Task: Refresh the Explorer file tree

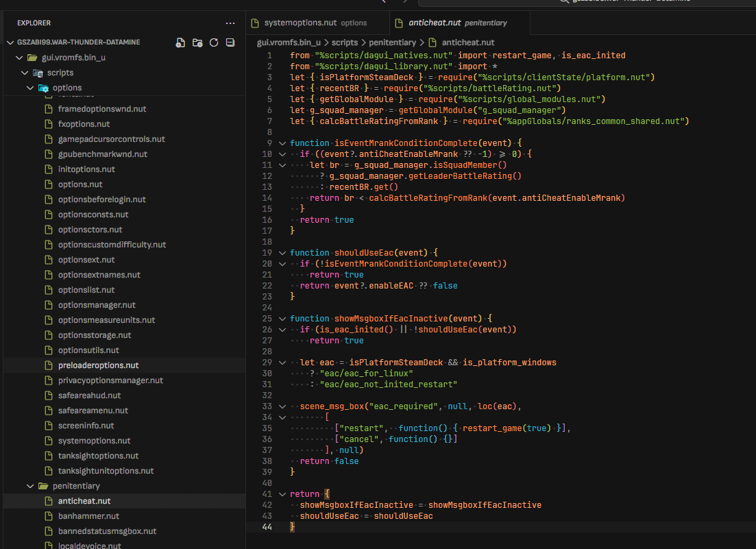Action: pos(214,42)
